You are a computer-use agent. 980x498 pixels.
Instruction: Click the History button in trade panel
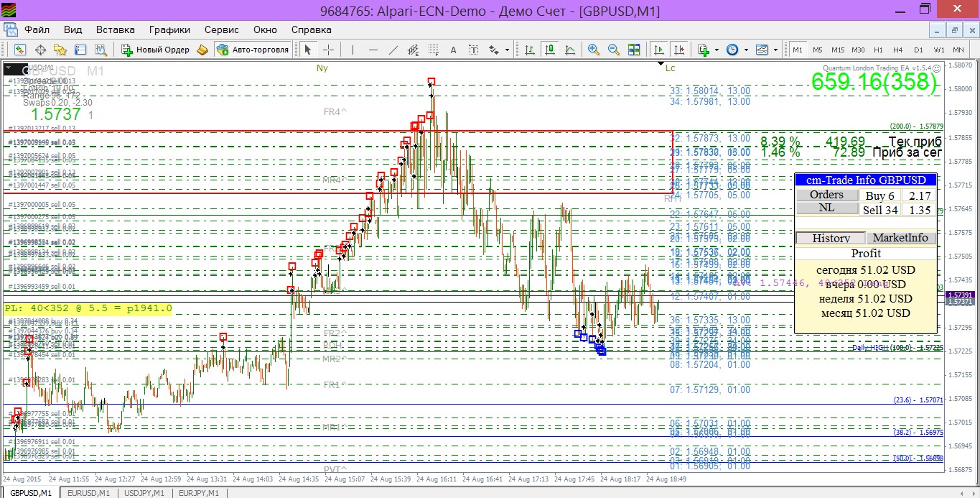831,238
